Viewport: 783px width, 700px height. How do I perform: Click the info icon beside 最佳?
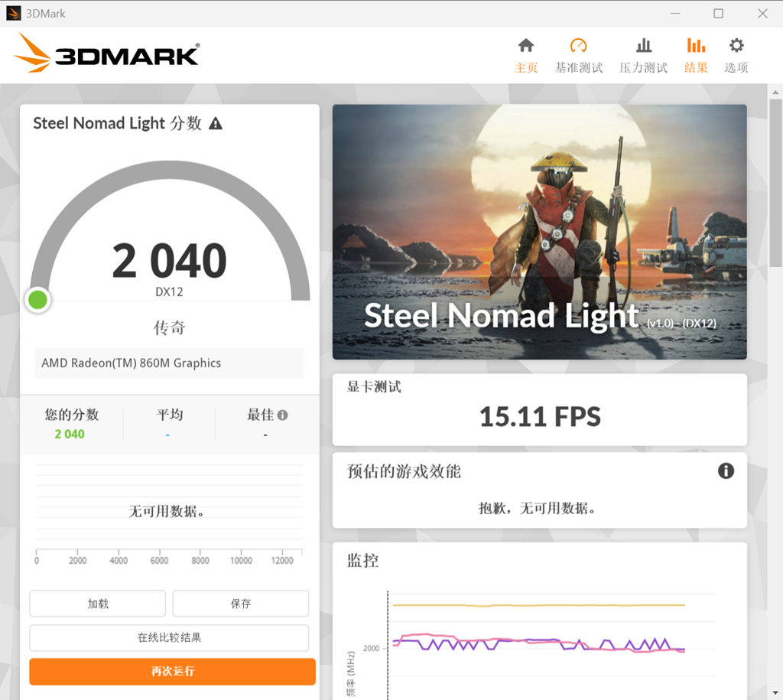click(x=282, y=415)
